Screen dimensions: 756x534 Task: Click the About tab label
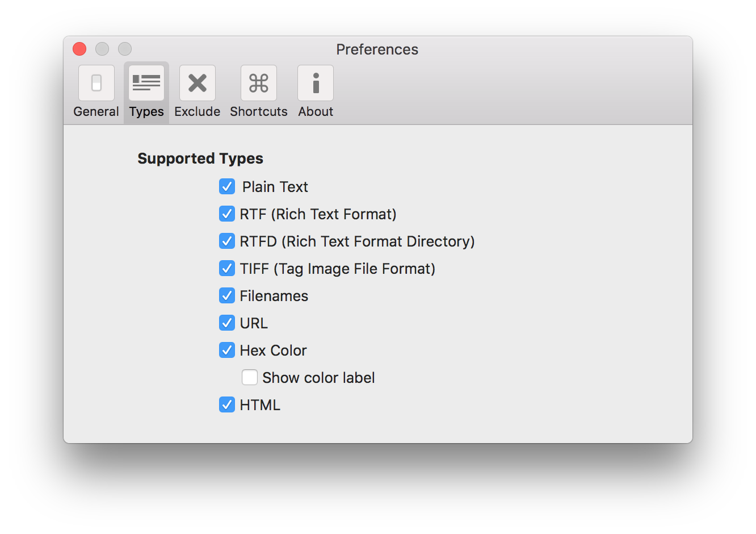316,111
